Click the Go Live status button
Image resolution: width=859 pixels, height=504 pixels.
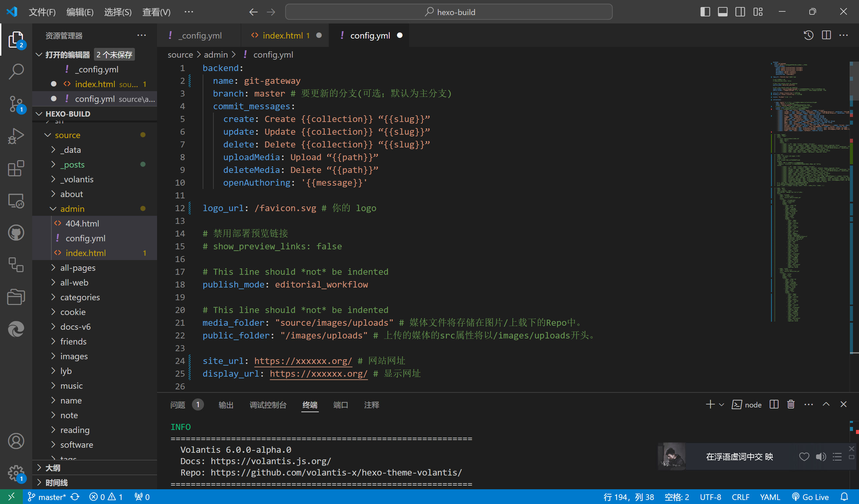(x=811, y=497)
